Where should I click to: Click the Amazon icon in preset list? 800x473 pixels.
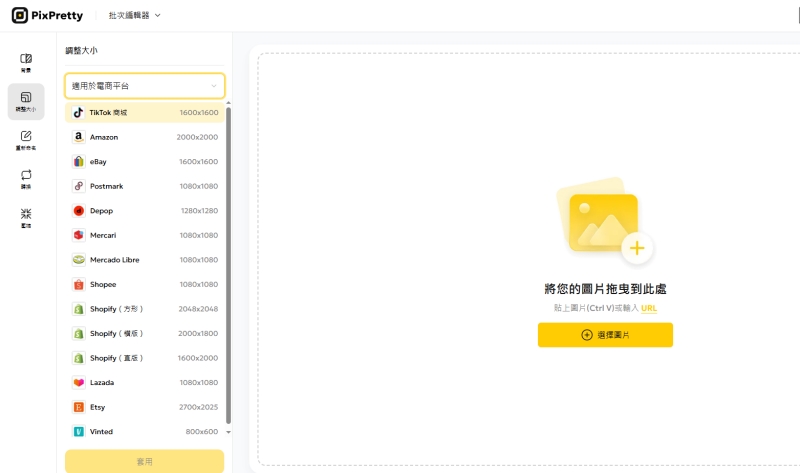pyautogui.click(x=79, y=137)
